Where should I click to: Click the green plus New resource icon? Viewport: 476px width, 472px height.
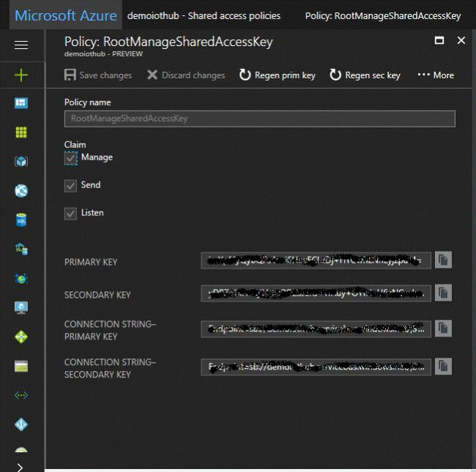coord(21,75)
